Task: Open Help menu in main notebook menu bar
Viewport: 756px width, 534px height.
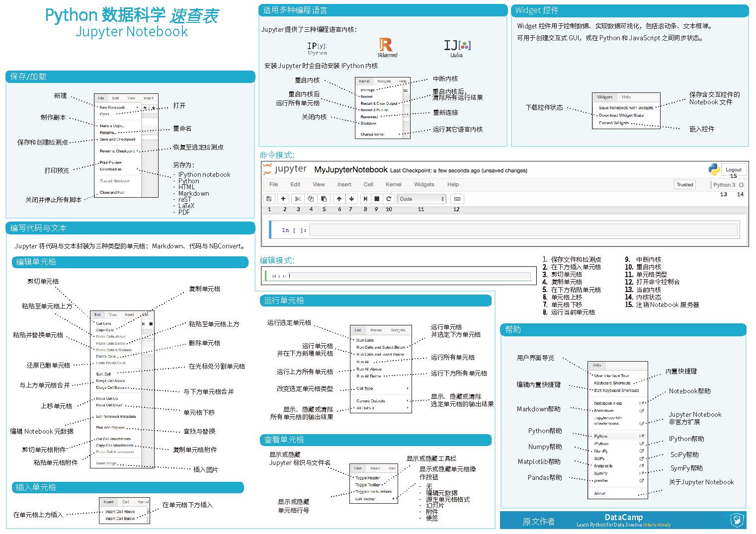Action: click(453, 184)
